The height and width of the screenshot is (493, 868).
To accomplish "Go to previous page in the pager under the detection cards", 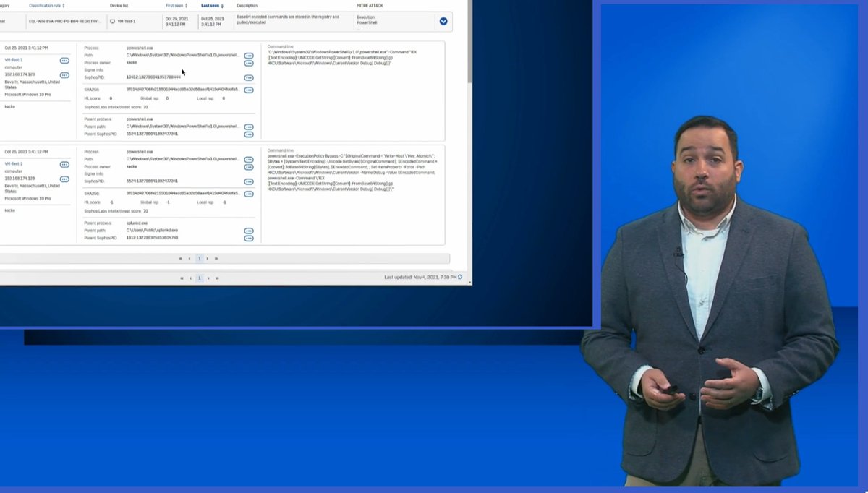I will tap(190, 258).
